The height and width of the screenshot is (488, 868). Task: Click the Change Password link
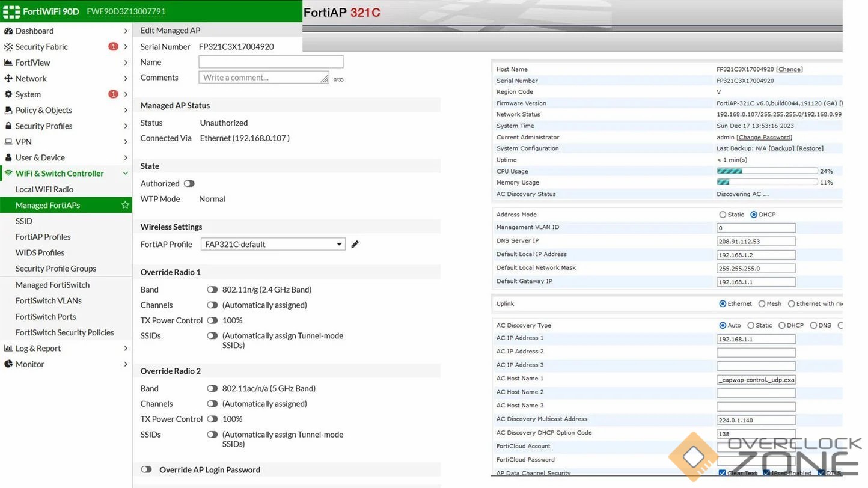pos(764,138)
